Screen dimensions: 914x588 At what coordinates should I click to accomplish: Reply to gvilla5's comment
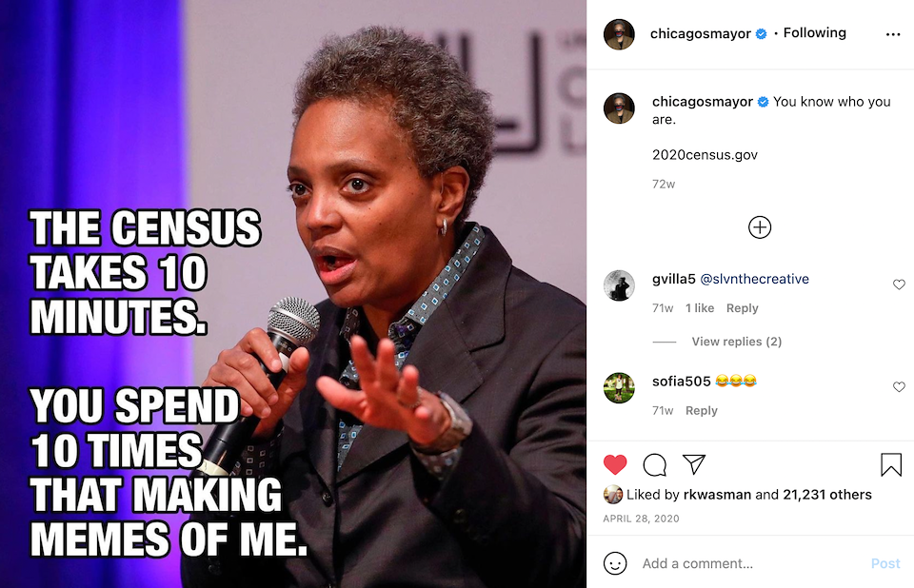742,308
